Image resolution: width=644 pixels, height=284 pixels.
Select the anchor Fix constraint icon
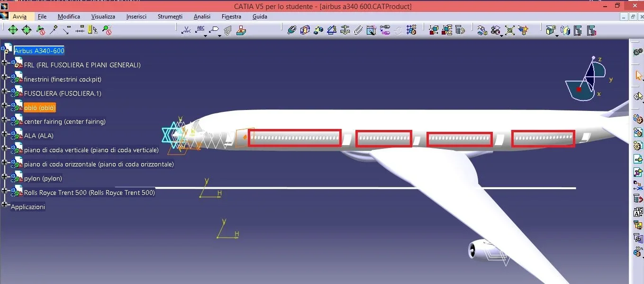click(x=345, y=30)
